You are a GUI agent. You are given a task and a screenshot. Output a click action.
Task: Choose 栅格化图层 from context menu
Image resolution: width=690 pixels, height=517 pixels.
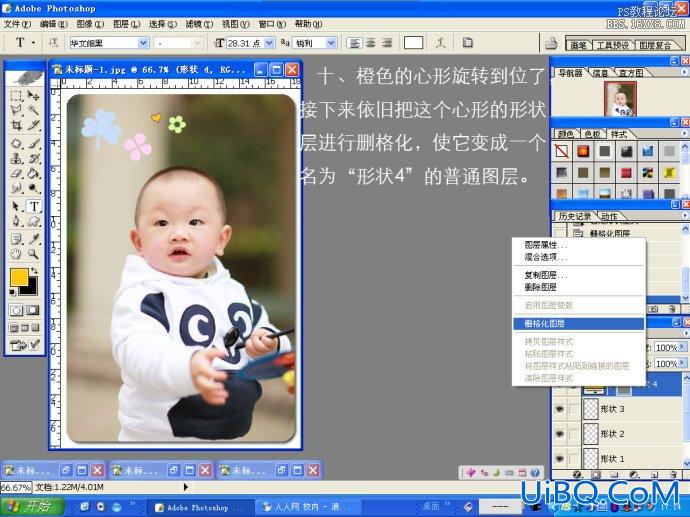[x=578, y=323]
